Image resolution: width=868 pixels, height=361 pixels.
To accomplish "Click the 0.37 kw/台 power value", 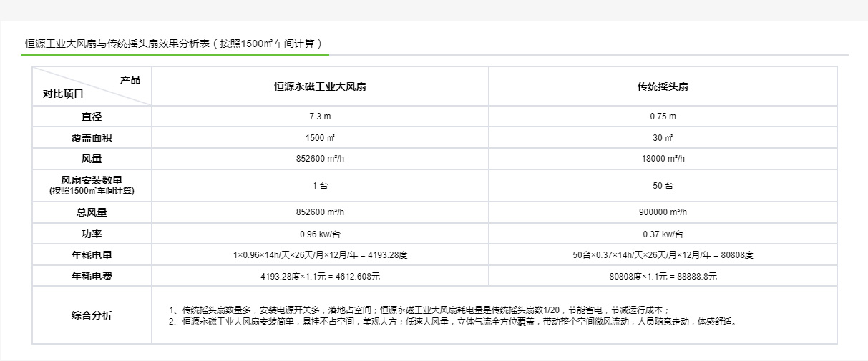I will [x=663, y=234].
